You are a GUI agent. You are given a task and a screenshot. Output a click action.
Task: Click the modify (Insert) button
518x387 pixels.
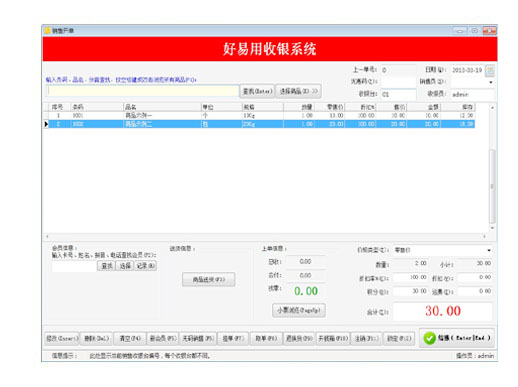(x=62, y=339)
